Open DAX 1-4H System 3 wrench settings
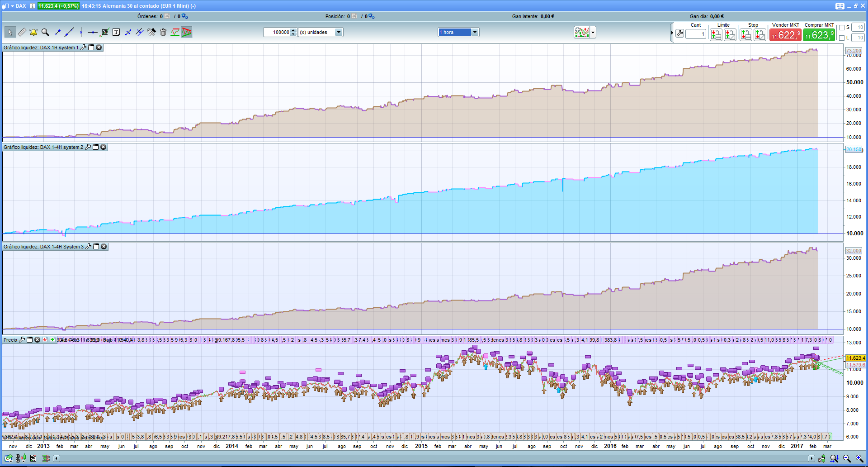Screen dimensions: 868x467 (x=89, y=247)
